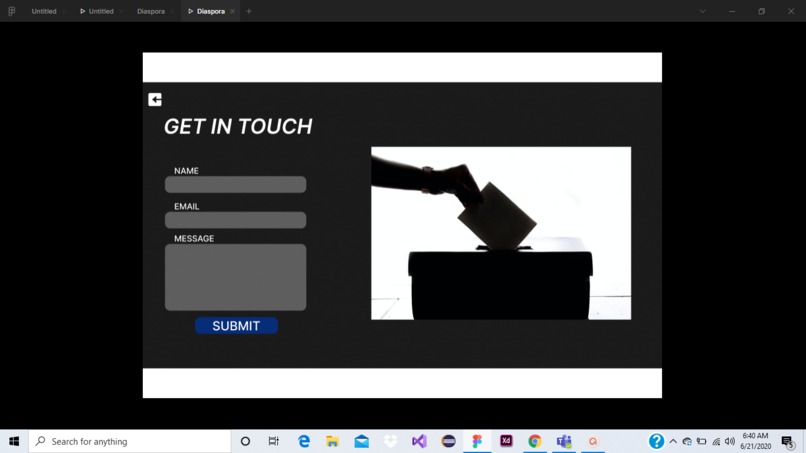Launch Microsoft Edge from taskbar

(304, 441)
